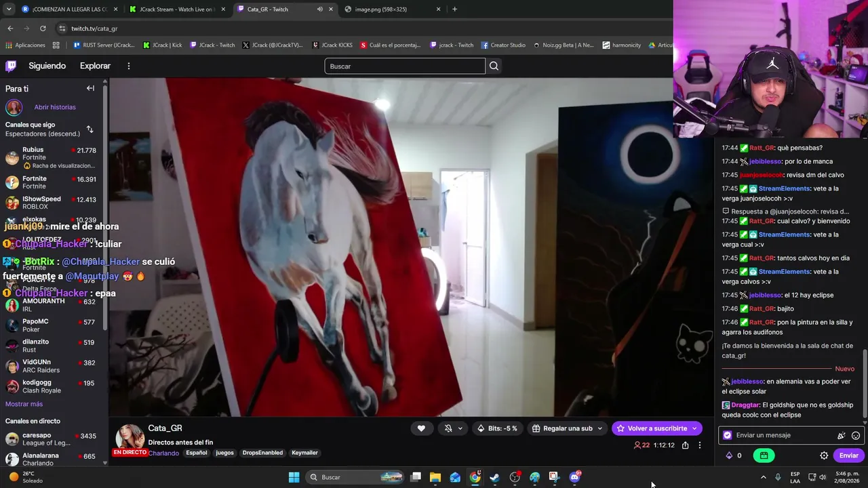Click the chat panel scrollbar
This screenshot has width=868, height=488.
coord(865,384)
